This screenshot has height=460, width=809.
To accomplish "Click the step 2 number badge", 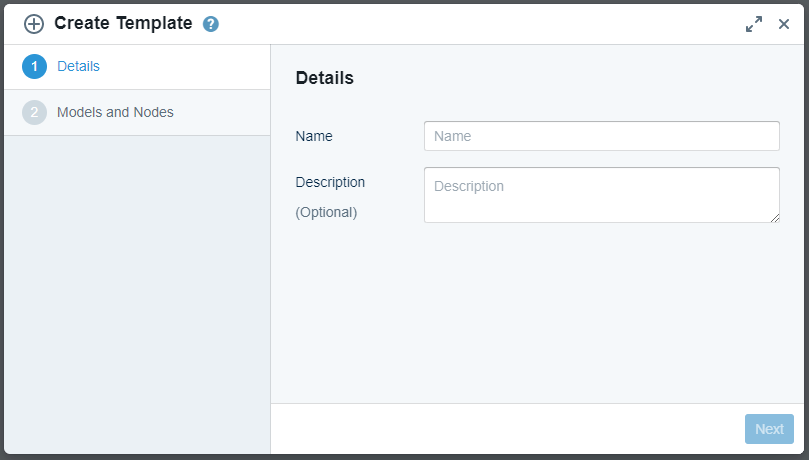I will coord(34,112).
